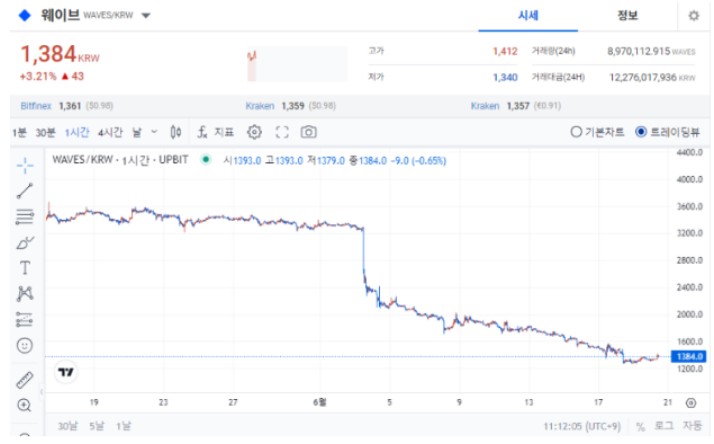Click the WAVES/KRW · 1시간 · UPBIT chart legend
The height and width of the screenshot is (444, 714).
tap(120, 160)
